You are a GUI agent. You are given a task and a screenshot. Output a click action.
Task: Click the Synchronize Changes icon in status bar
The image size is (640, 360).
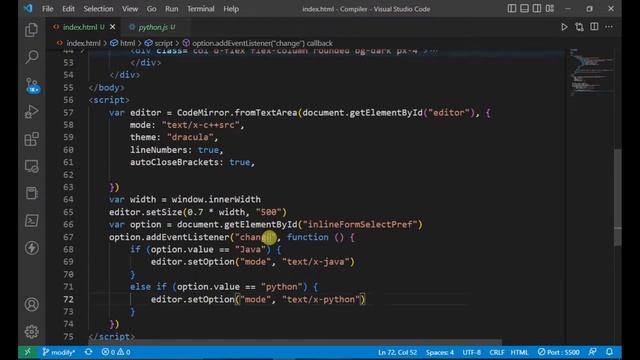tap(89, 352)
